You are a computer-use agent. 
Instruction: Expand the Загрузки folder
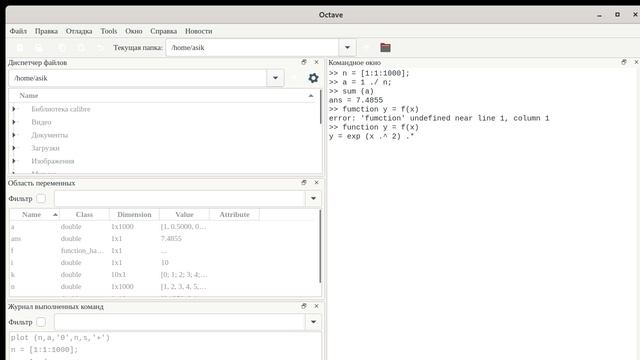coord(14,148)
